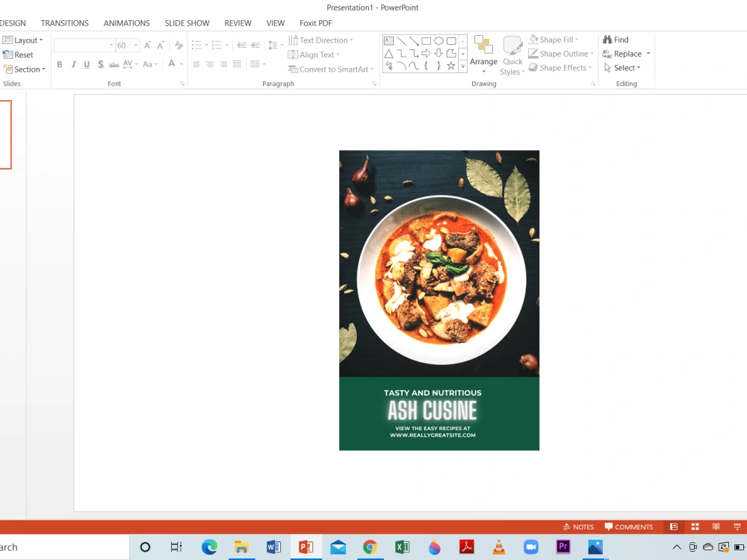Open the Foxit PDF tab
This screenshot has width=747, height=560.
pyautogui.click(x=315, y=23)
